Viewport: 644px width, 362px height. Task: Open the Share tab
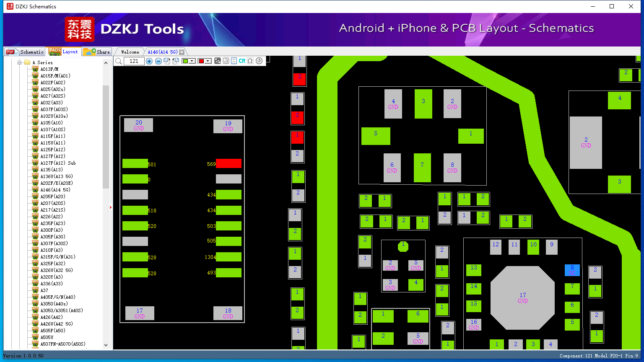96,52
